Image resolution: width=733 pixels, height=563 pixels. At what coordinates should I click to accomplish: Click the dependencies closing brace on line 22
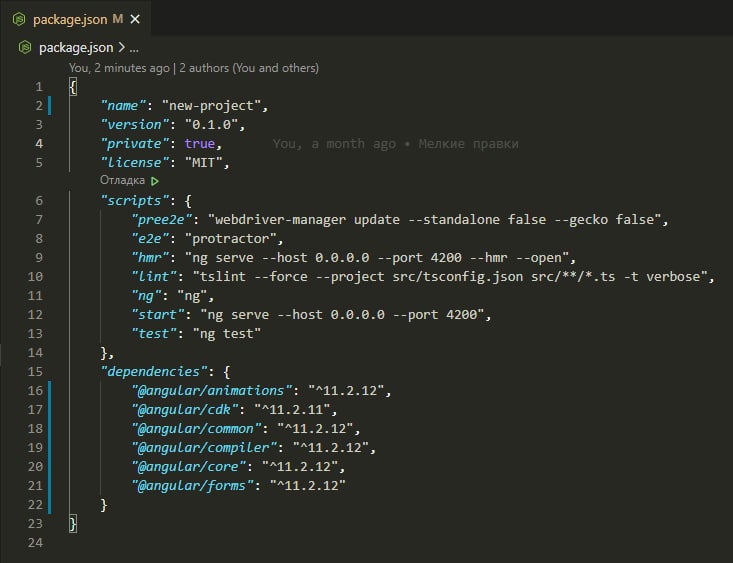point(104,505)
